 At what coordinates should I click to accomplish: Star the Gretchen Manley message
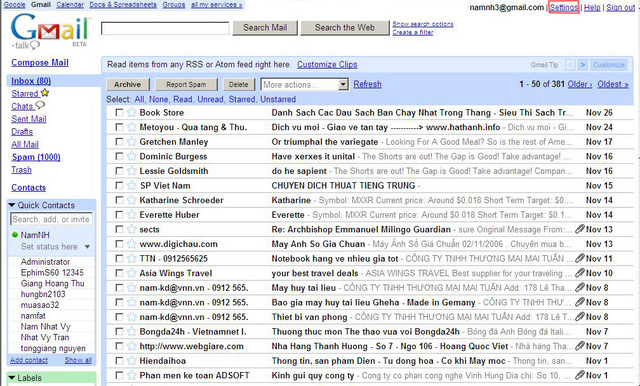(x=131, y=142)
